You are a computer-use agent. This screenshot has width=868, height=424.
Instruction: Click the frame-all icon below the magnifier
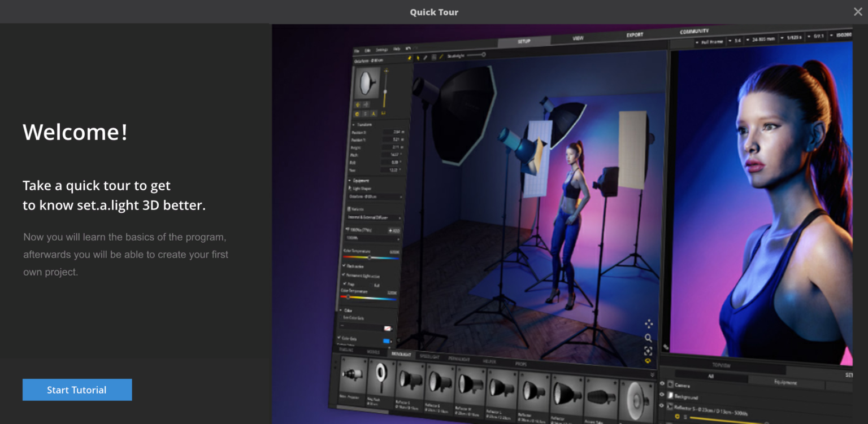648,351
